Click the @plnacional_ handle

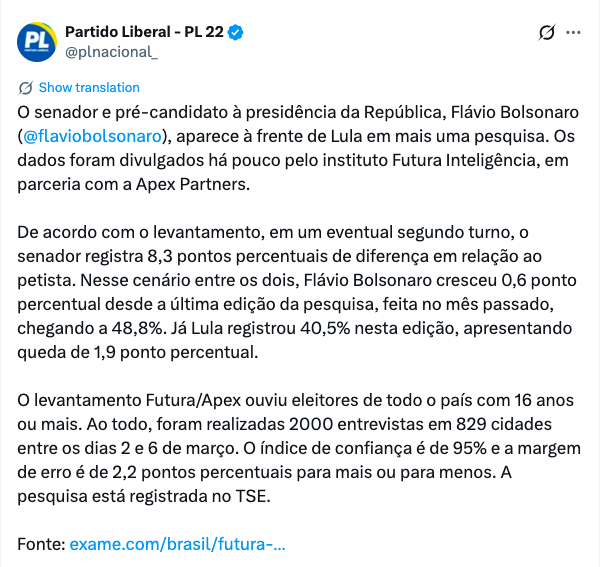click(111, 52)
